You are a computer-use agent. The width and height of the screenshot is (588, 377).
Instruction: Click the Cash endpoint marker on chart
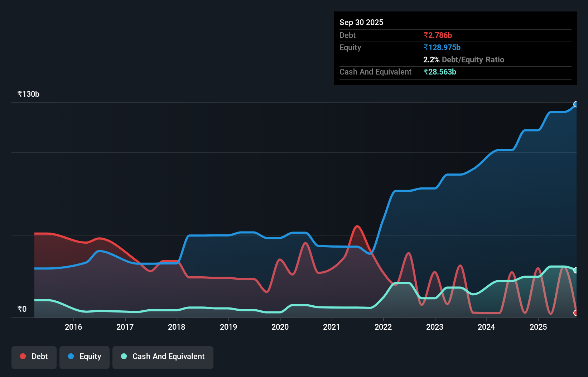click(576, 270)
